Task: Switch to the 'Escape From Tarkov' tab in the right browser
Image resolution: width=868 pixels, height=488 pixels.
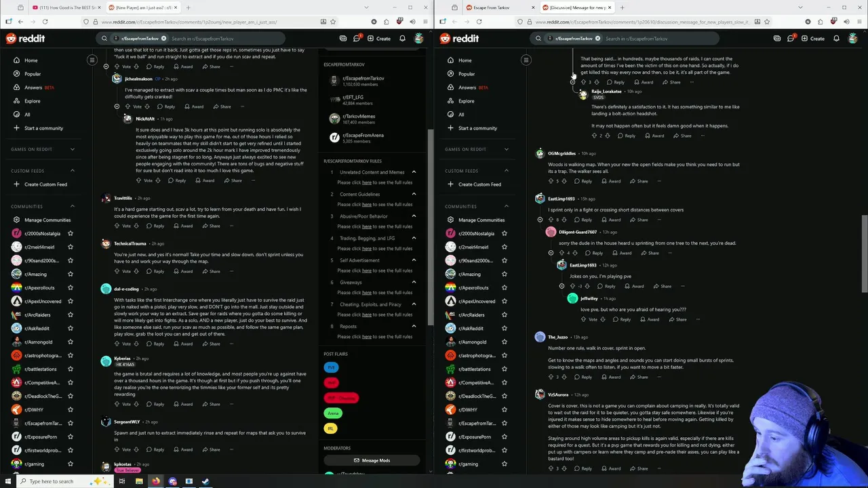Action: click(x=498, y=7)
